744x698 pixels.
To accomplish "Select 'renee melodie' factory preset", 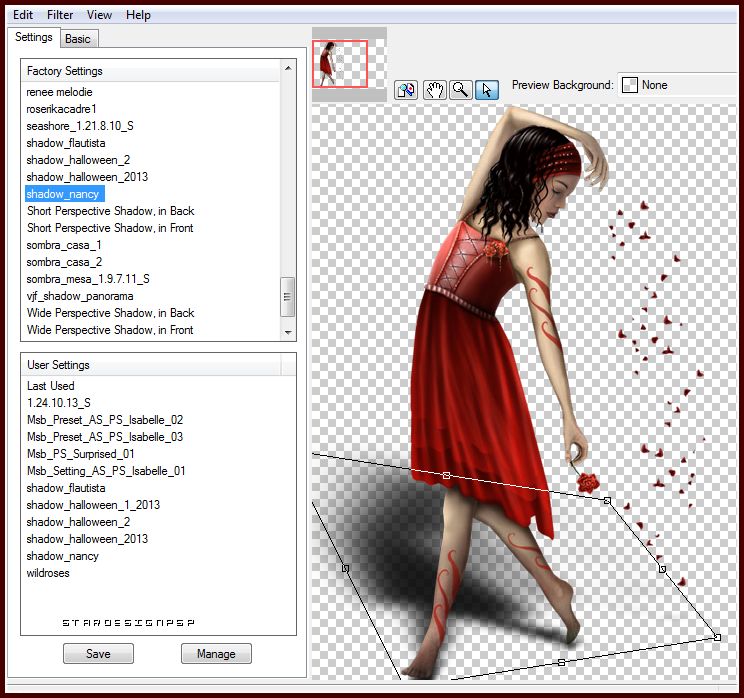I will click(x=59, y=92).
